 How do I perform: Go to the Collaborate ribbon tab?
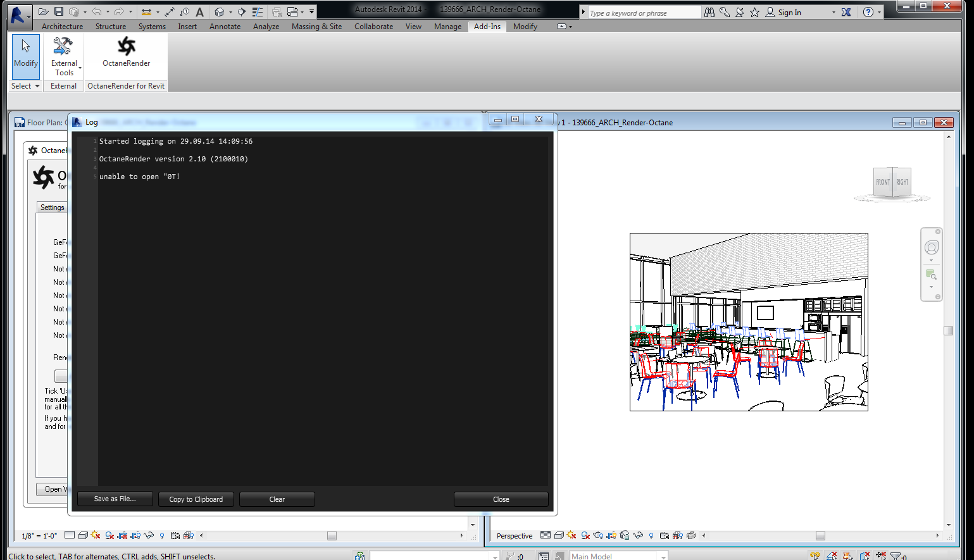point(373,27)
